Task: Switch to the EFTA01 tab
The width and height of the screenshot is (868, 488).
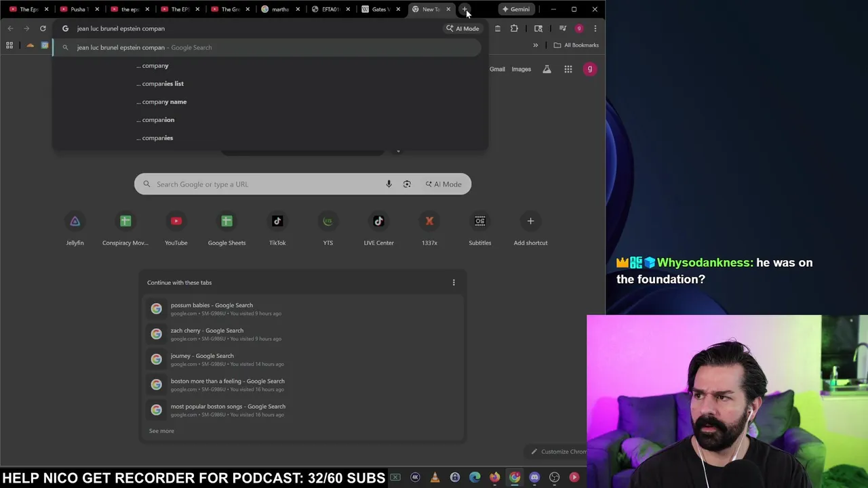Action: (331, 9)
